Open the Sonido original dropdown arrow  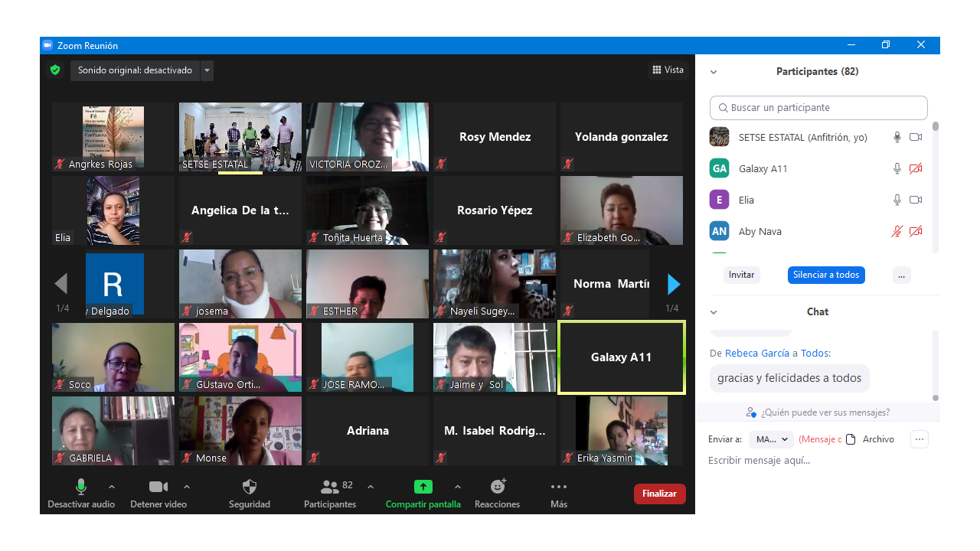coord(207,70)
